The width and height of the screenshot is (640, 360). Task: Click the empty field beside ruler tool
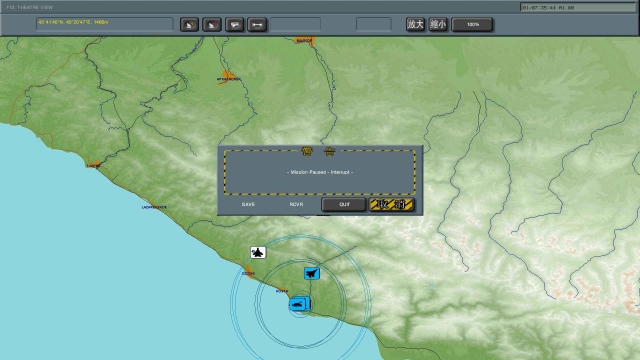click(x=296, y=24)
